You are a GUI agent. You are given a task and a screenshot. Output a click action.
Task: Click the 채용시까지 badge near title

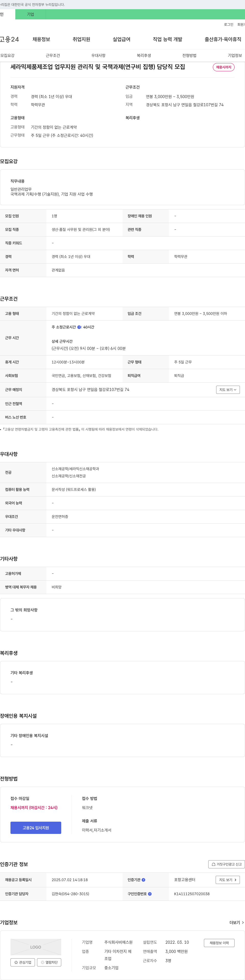click(x=223, y=67)
